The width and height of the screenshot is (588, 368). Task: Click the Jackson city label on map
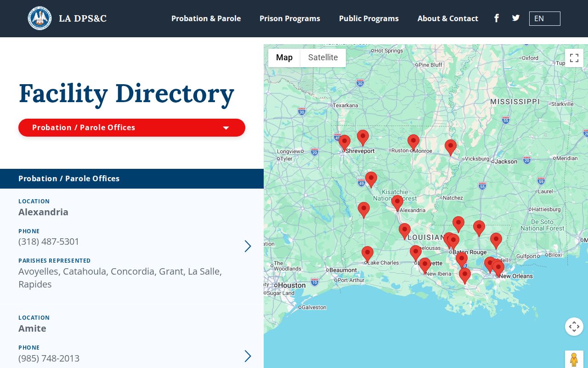click(506, 161)
